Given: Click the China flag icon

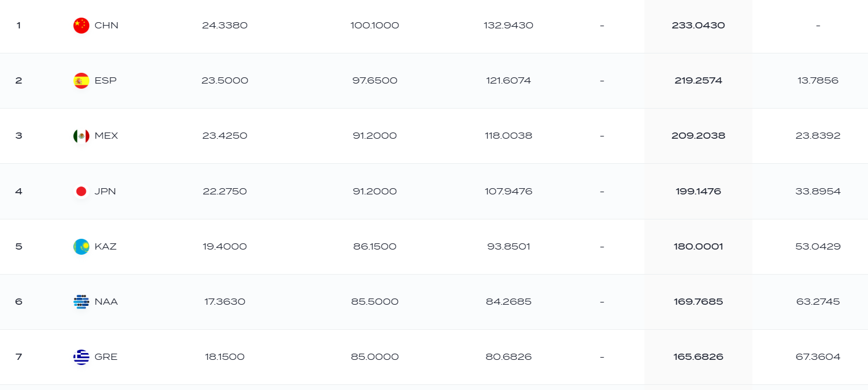Looking at the screenshot, I should click(x=81, y=26).
